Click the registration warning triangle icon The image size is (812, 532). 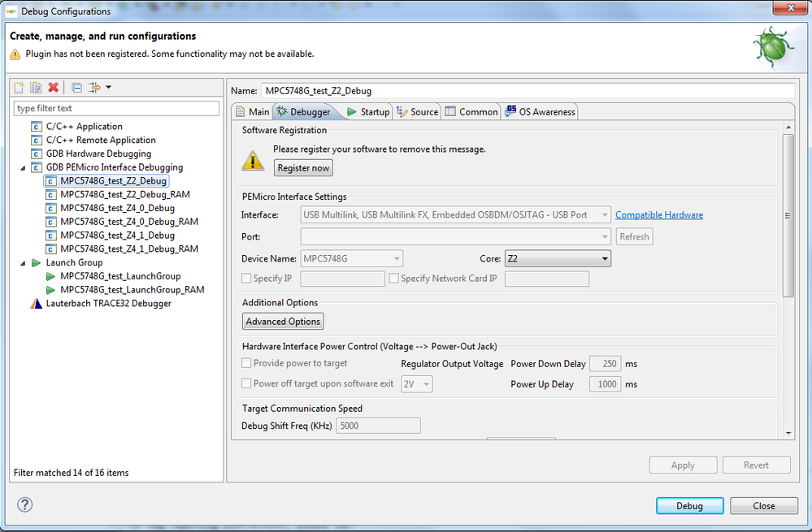tap(253, 161)
